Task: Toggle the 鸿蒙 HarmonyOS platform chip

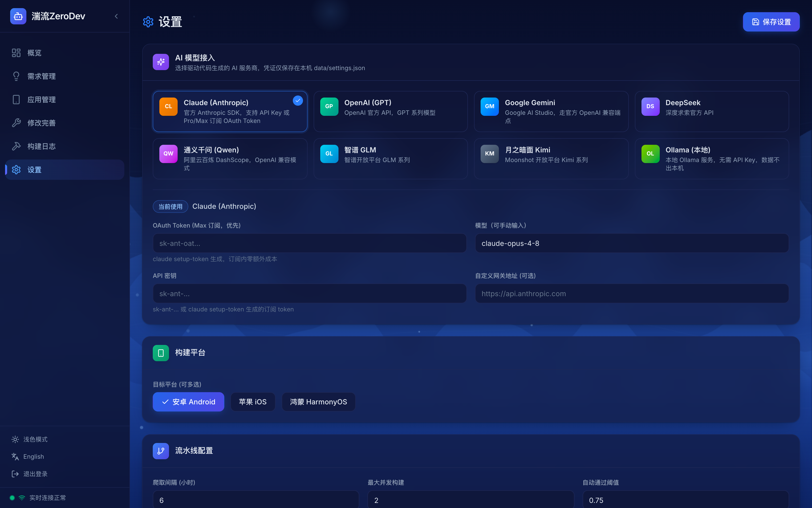Action: [318, 402]
